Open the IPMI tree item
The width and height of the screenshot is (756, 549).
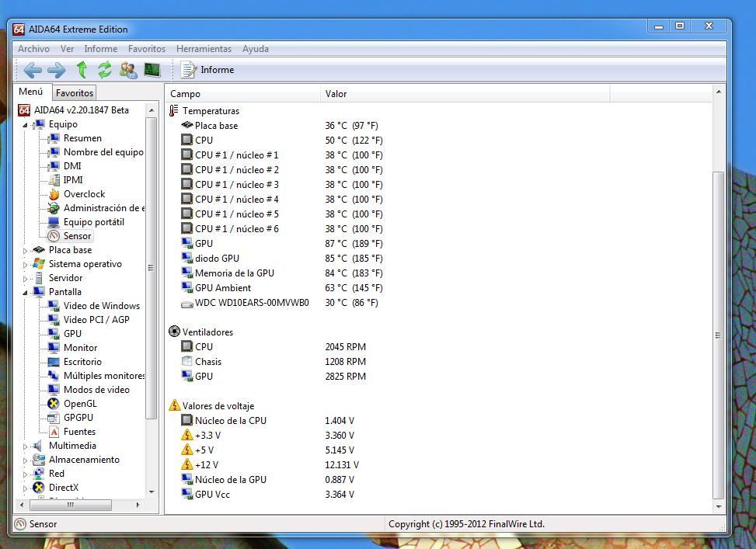73,180
